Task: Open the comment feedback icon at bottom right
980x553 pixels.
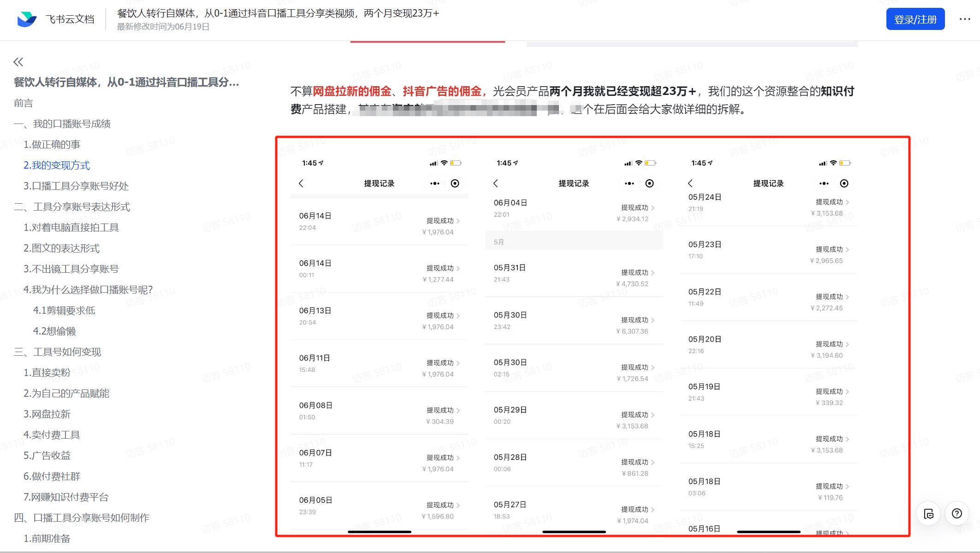Action: 928,513
